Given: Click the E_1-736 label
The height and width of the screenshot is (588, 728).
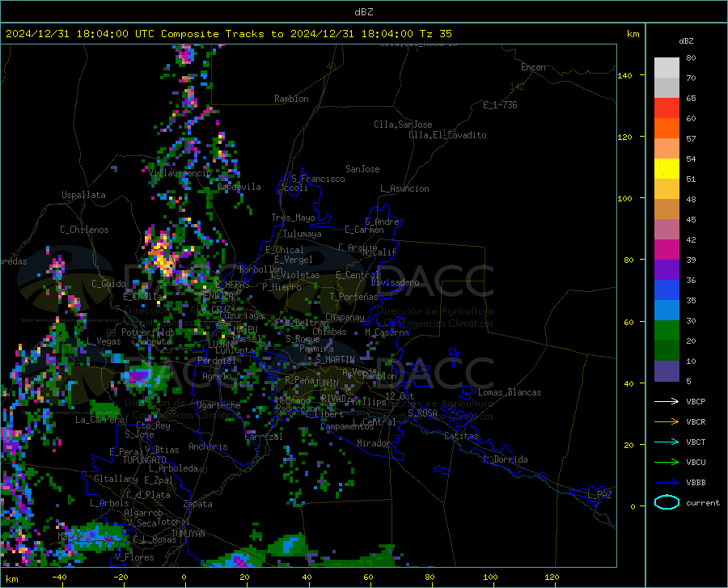Looking at the screenshot, I should [500, 105].
